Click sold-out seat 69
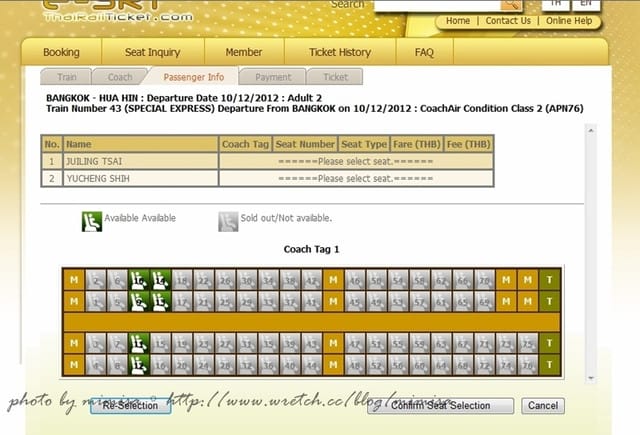The width and height of the screenshot is (640, 435). click(485, 301)
